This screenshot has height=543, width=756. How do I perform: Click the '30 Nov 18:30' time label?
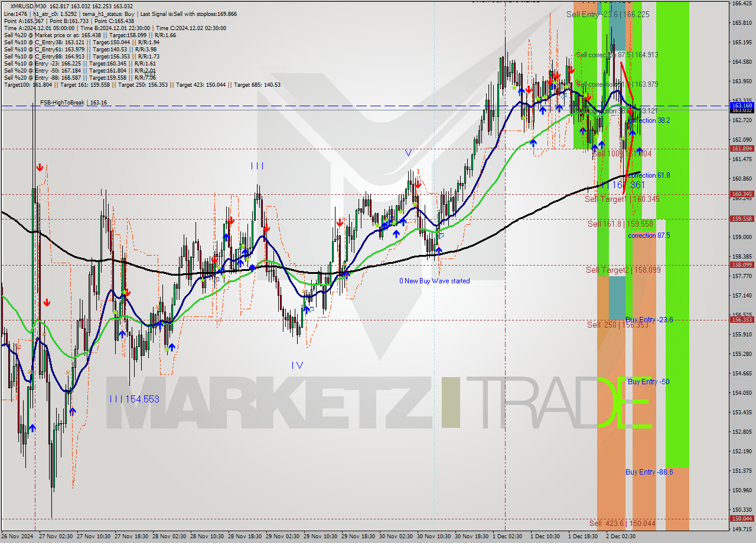[472, 537]
